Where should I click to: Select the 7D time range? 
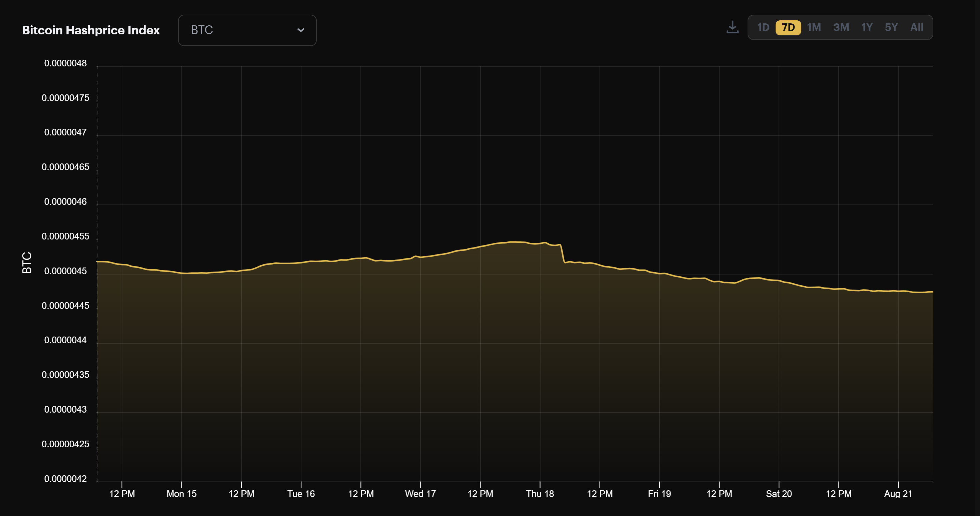pyautogui.click(x=788, y=27)
